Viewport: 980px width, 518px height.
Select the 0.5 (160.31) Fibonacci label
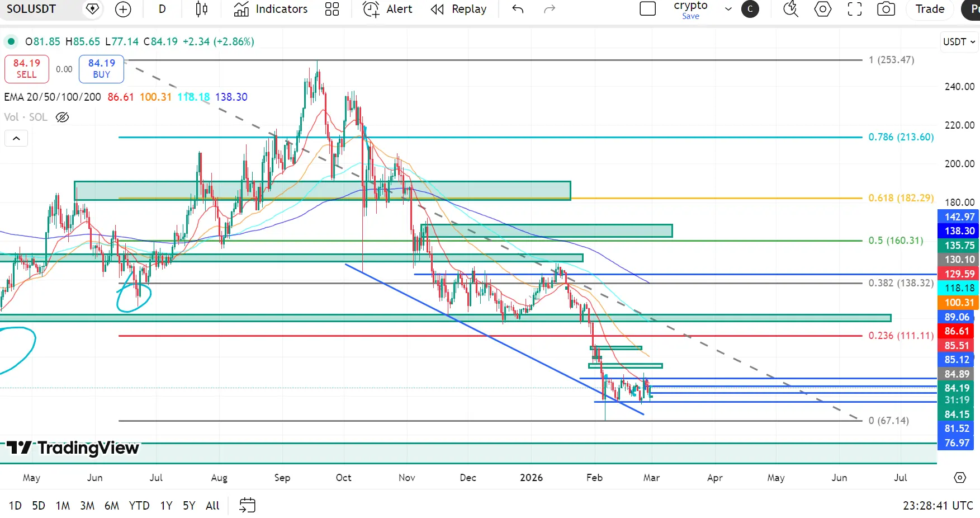pyautogui.click(x=896, y=241)
